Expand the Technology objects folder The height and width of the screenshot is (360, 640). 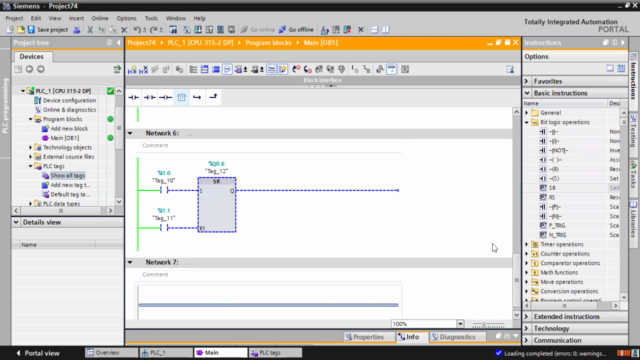point(31,147)
